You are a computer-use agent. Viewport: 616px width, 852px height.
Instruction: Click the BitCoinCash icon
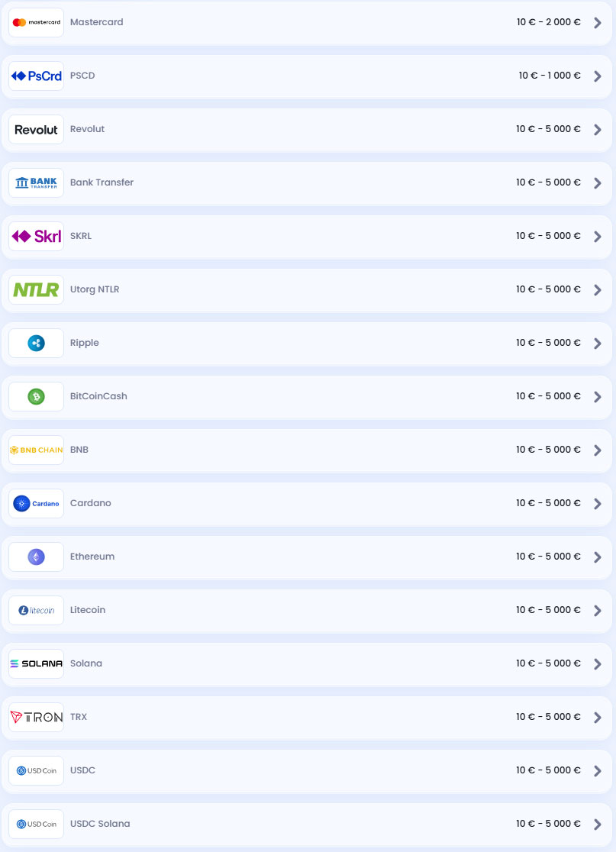(36, 396)
